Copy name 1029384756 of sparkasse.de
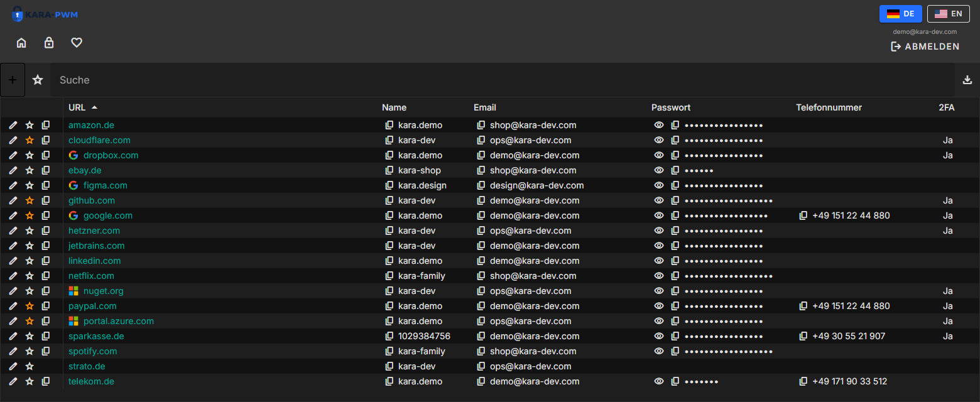 tap(389, 336)
